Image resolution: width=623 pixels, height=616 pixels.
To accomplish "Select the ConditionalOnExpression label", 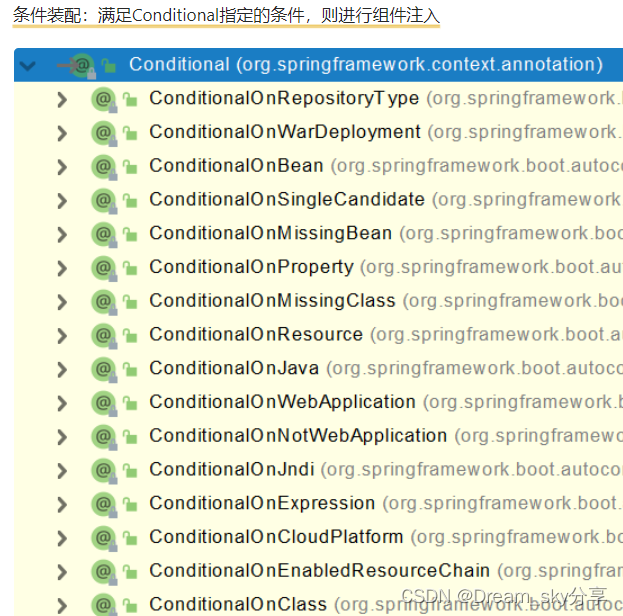I will click(x=262, y=504).
